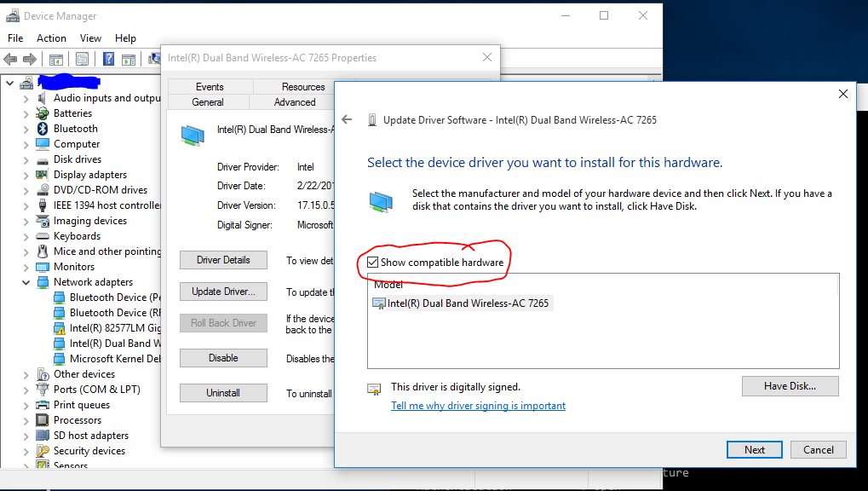Select the Batteries category icon

click(42, 113)
